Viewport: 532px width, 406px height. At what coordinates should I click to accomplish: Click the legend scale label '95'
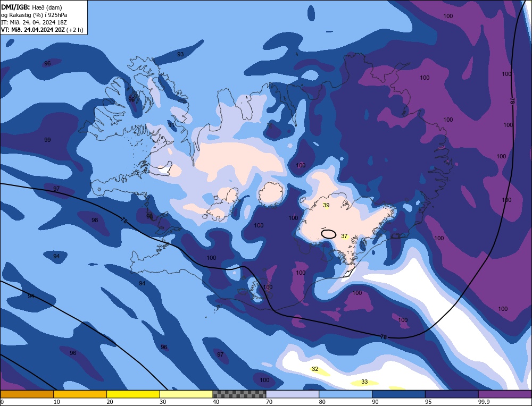428,402
